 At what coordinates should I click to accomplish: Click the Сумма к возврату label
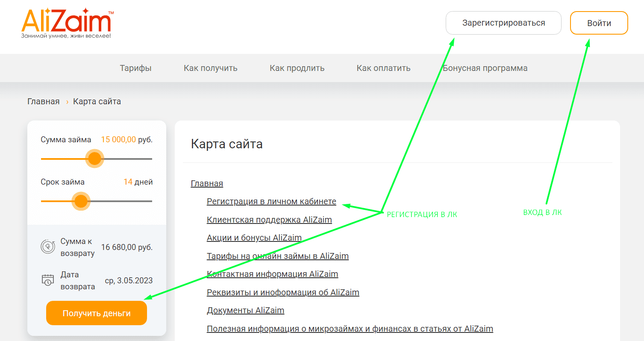[77, 247]
